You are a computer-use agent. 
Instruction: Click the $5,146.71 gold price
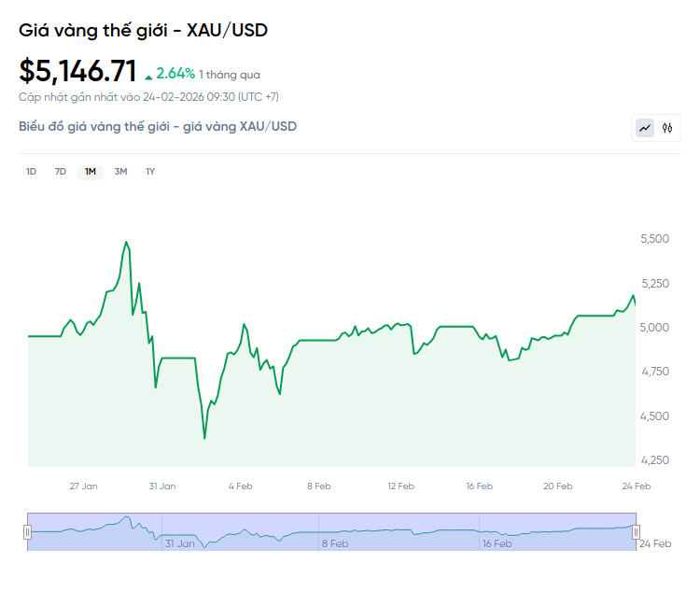[x=77, y=71]
